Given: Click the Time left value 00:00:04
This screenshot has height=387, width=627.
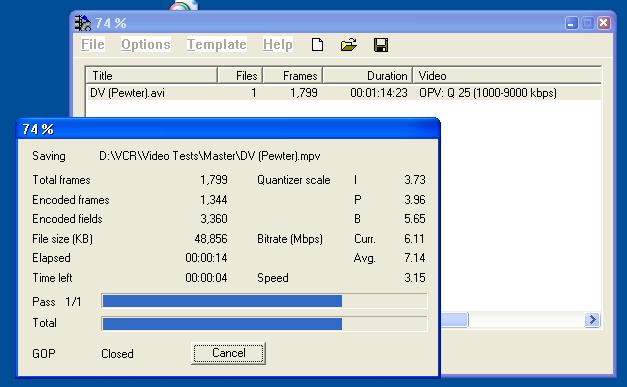Looking at the screenshot, I should click(206, 277).
